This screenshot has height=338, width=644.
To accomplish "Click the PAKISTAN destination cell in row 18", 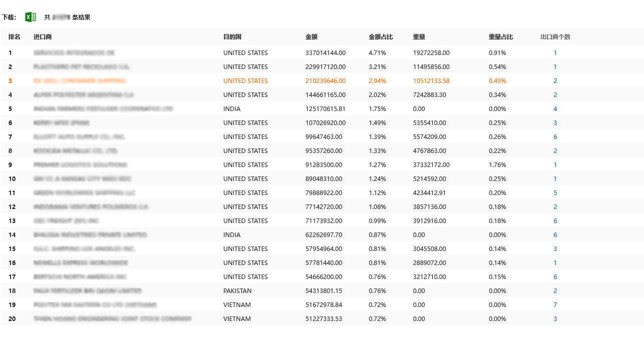I will pos(237,291).
